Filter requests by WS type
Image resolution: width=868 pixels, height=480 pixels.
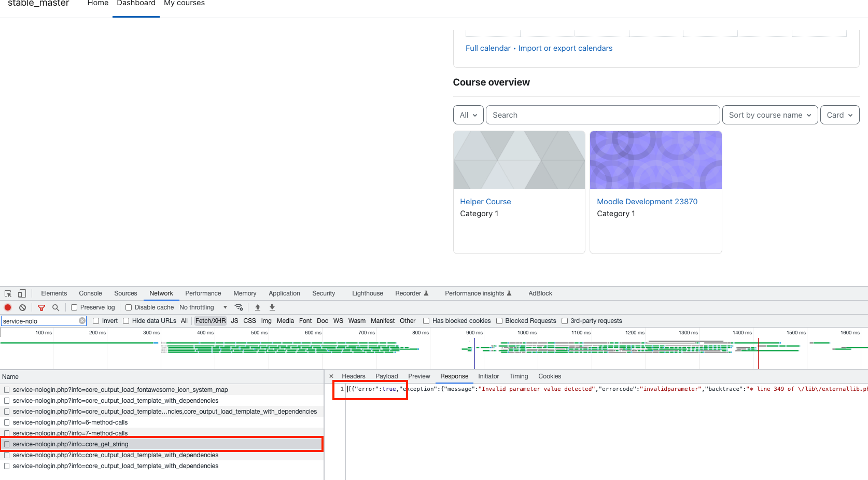(338, 321)
